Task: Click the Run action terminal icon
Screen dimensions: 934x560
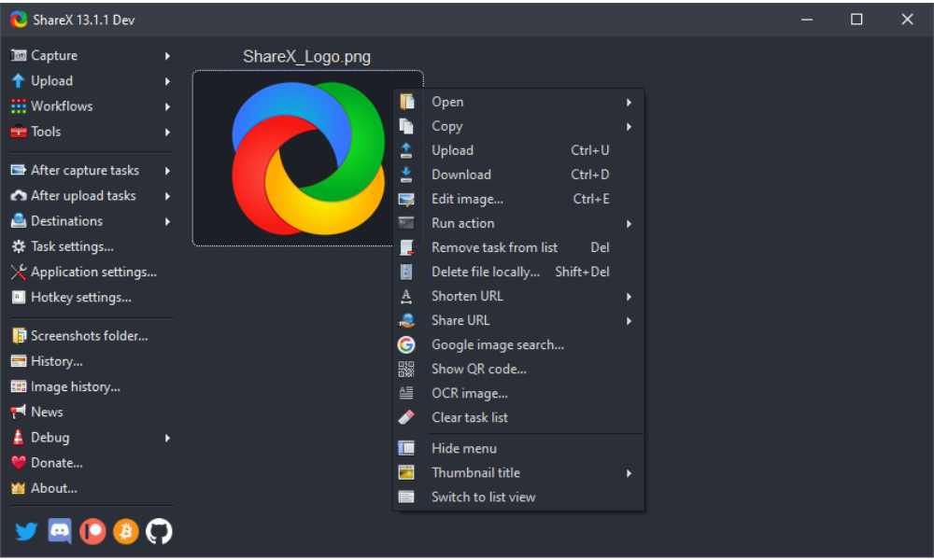Action: (x=406, y=223)
